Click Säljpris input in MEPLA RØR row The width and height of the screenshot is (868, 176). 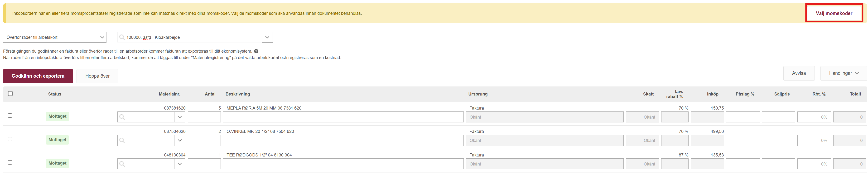point(778,117)
